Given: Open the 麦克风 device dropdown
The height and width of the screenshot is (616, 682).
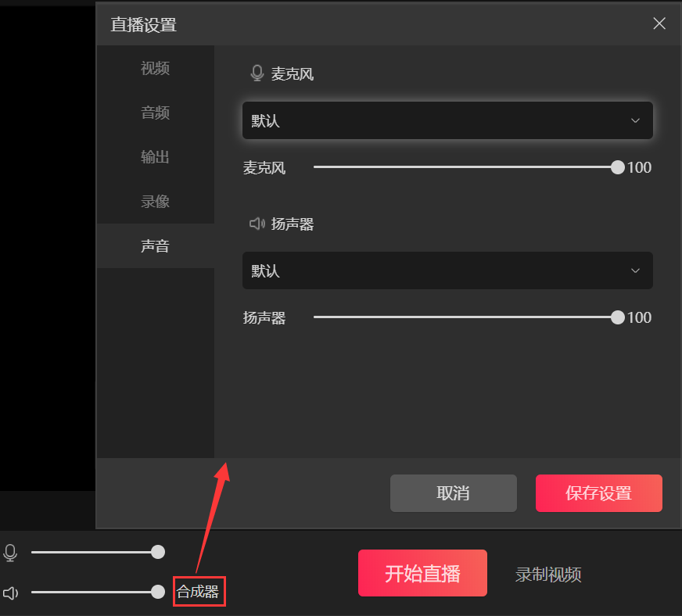Looking at the screenshot, I should click(447, 120).
